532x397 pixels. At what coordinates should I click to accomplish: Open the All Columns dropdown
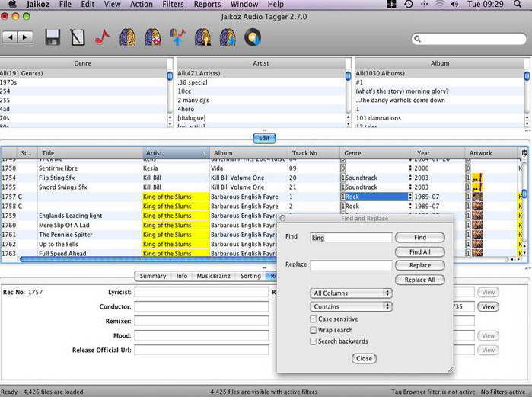tap(351, 293)
